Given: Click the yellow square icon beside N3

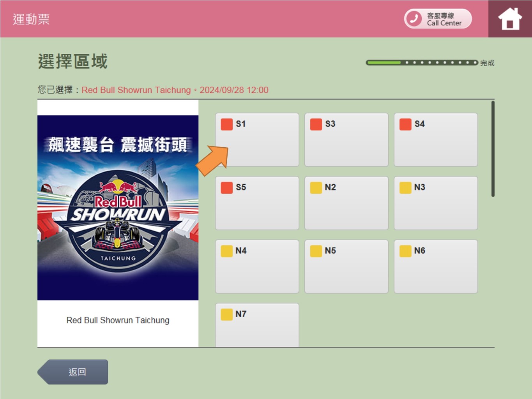Looking at the screenshot, I should coord(405,187).
